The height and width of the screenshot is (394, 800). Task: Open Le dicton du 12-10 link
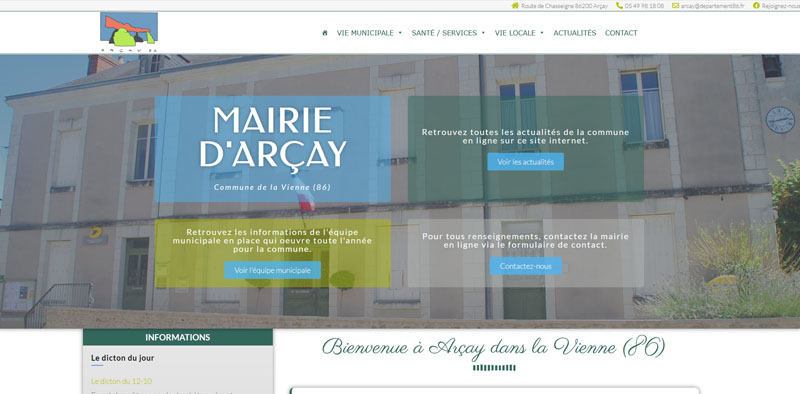pos(121,381)
